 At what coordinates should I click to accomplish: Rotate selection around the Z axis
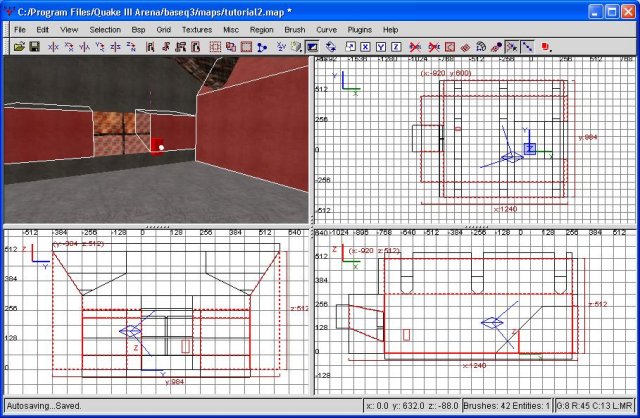(131, 47)
